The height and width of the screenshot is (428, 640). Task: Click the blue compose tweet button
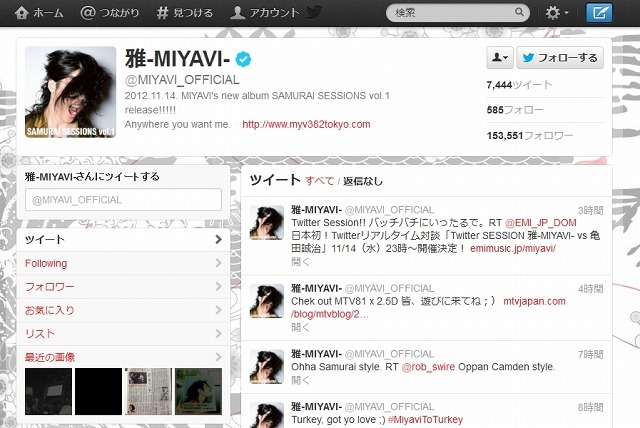[x=599, y=13]
